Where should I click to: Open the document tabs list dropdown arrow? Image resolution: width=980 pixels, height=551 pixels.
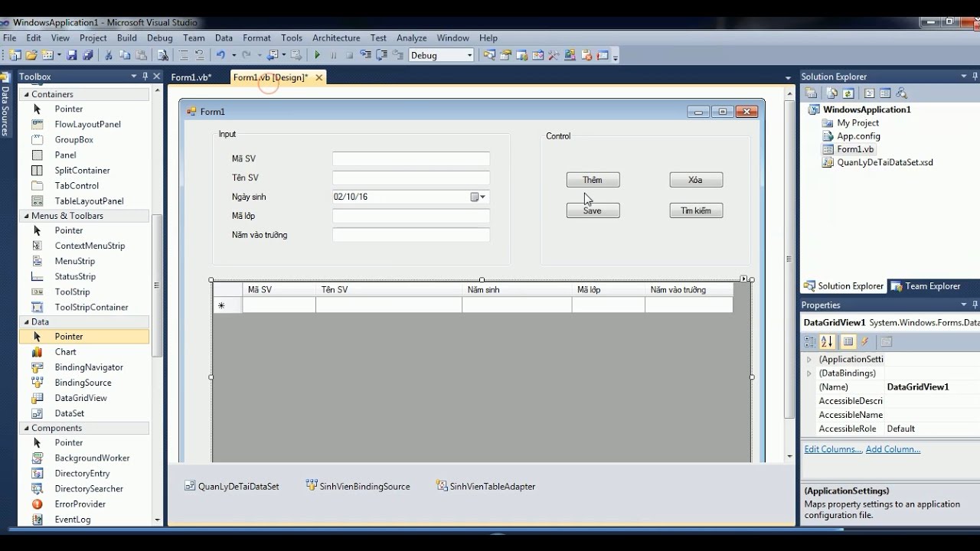tap(788, 78)
